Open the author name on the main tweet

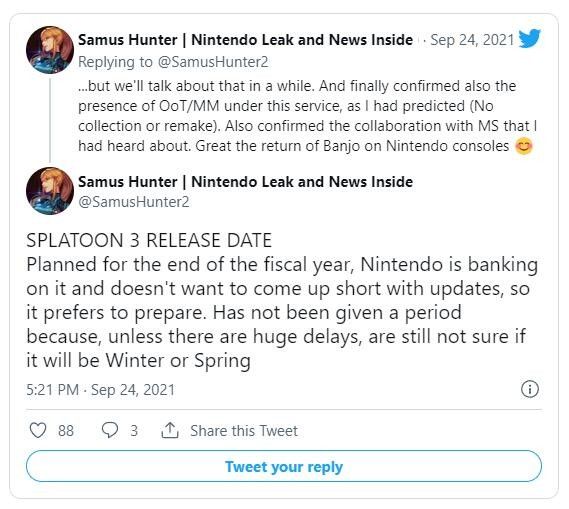(245, 182)
